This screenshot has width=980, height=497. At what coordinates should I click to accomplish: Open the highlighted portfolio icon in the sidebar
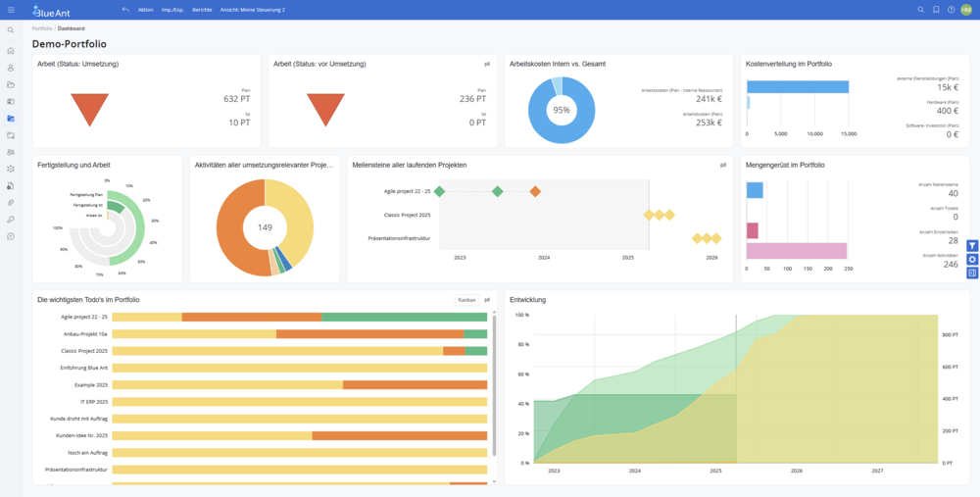(11, 118)
